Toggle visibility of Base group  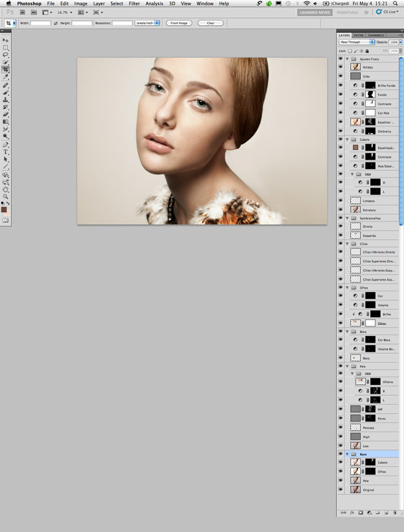coord(341,454)
